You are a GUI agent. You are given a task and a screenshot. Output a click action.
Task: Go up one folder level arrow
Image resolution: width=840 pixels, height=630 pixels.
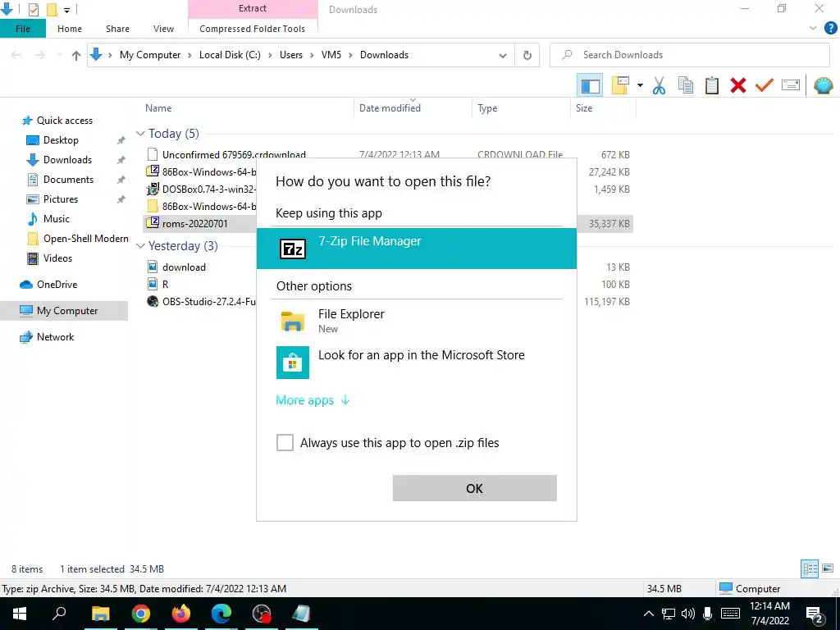(x=76, y=55)
